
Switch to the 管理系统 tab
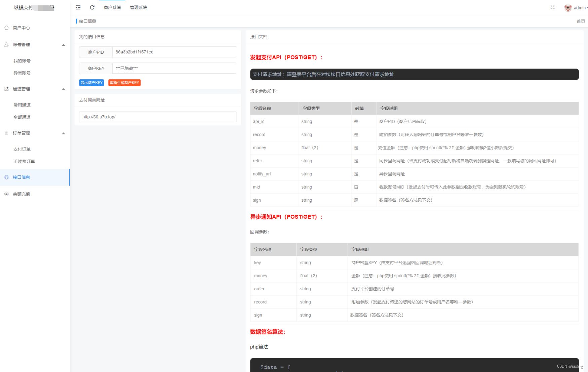click(139, 7)
